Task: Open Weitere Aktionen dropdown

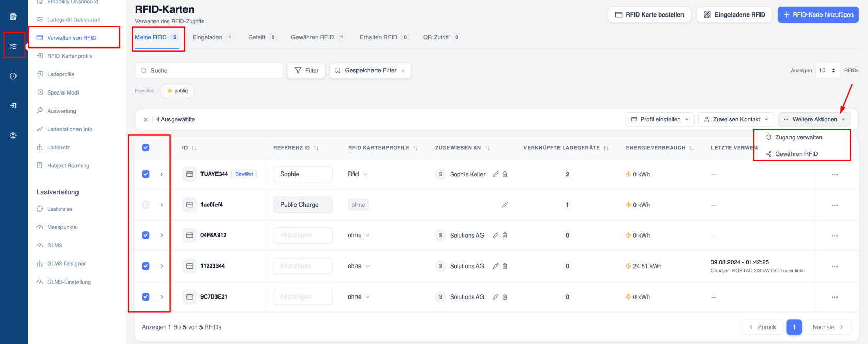Action: point(814,119)
